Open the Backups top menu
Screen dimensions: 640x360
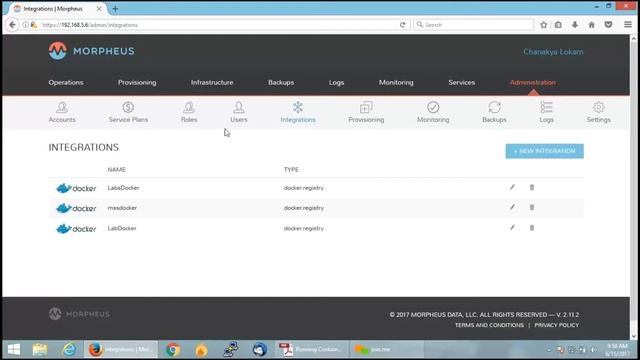[281, 82]
